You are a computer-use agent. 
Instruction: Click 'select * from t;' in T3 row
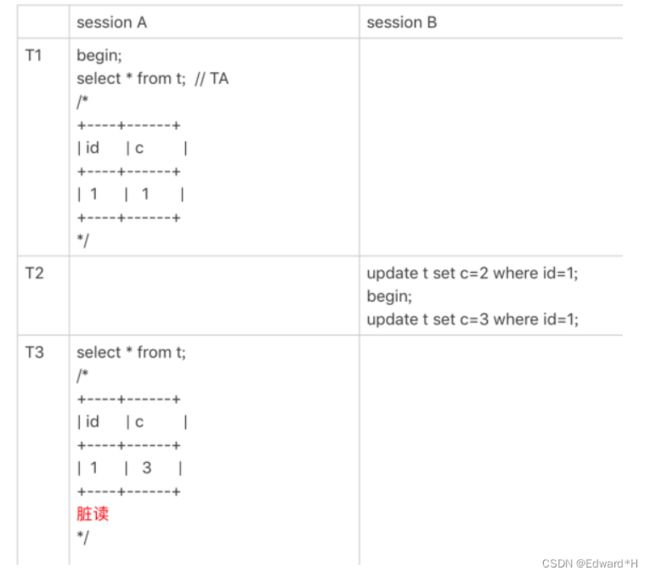pyautogui.click(x=131, y=352)
